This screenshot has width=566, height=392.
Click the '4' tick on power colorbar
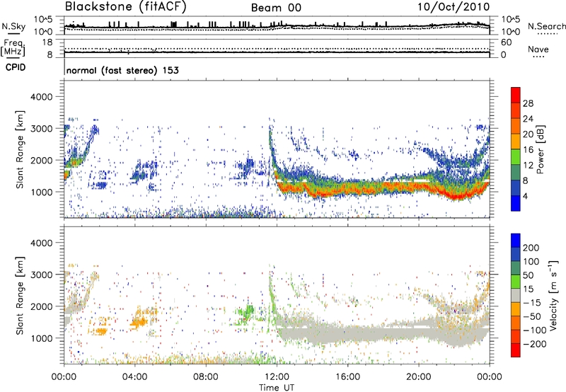pos(525,197)
